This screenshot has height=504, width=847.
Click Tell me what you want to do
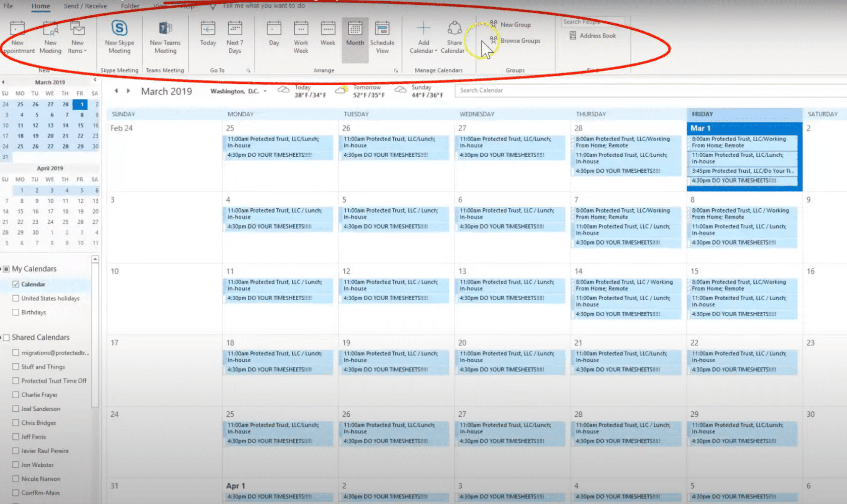click(264, 6)
